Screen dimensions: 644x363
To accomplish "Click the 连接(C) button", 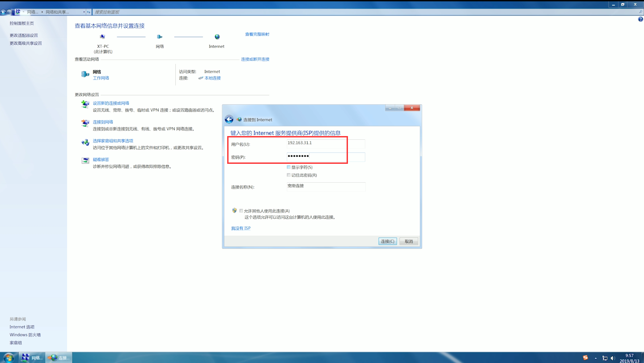I will pyautogui.click(x=388, y=241).
